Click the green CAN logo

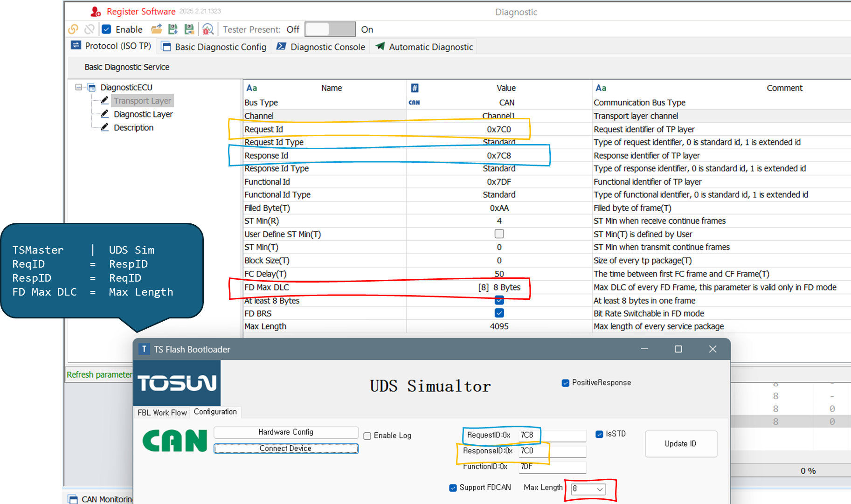point(174,441)
